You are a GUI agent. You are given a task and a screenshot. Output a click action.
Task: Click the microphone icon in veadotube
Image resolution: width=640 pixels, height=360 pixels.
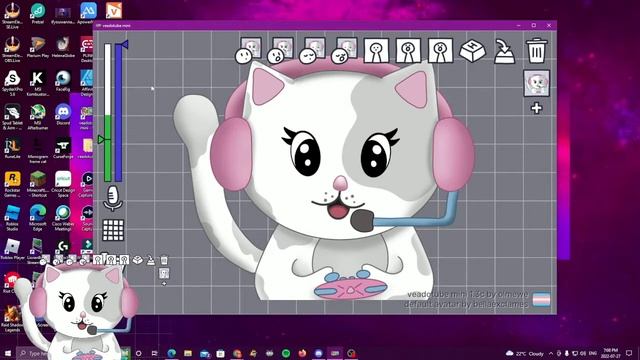[x=113, y=198]
